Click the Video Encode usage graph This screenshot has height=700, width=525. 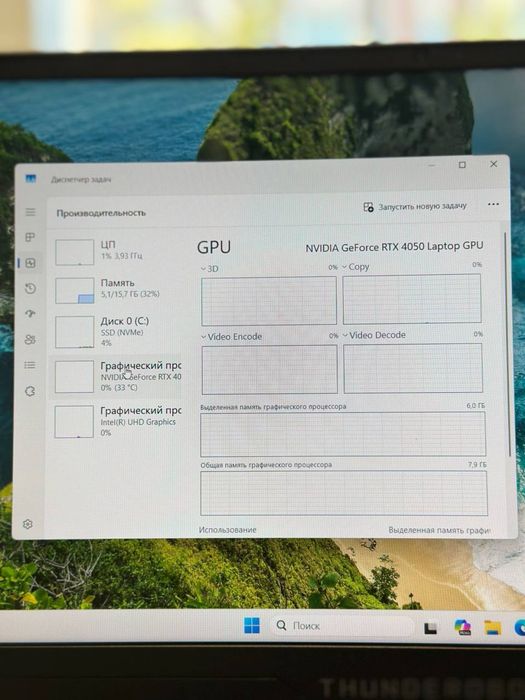click(270, 370)
